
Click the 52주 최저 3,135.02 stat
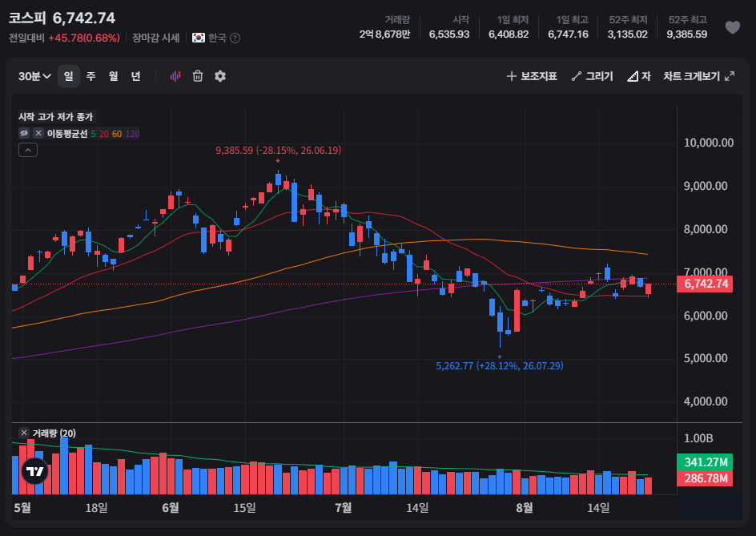627,27
